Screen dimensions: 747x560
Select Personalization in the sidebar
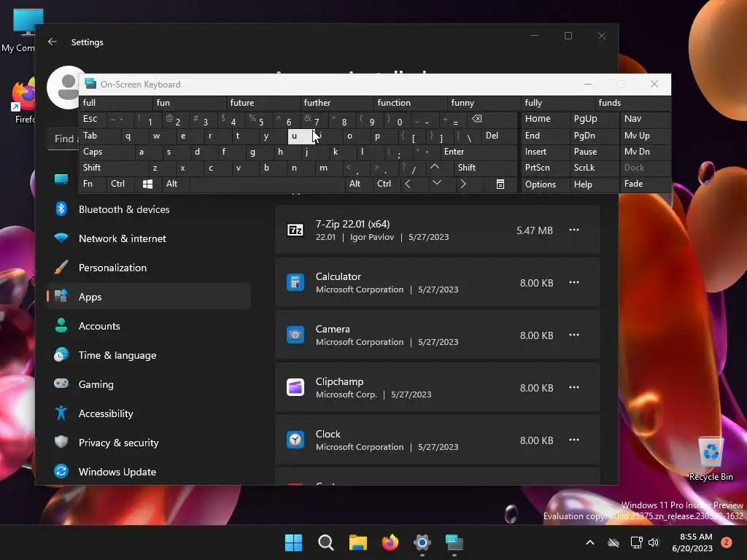pos(149,268)
